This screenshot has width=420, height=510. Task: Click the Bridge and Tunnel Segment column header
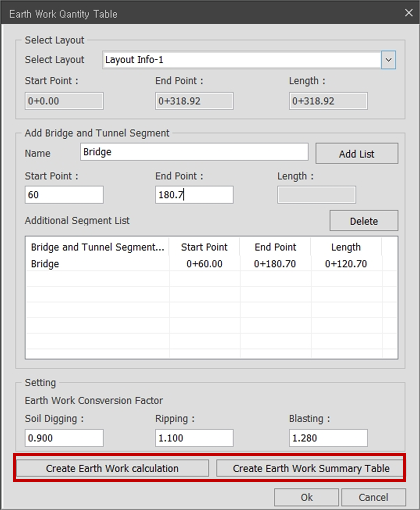click(98, 247)
